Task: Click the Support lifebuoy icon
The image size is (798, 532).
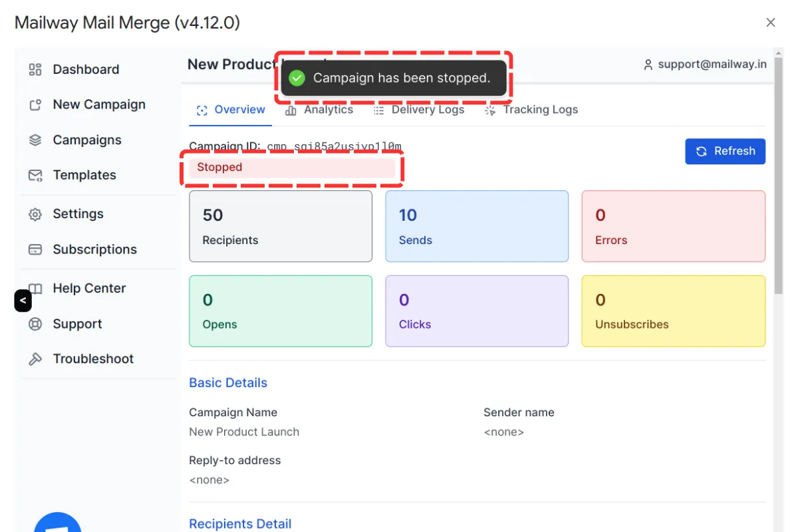Action: click(35, 325)
